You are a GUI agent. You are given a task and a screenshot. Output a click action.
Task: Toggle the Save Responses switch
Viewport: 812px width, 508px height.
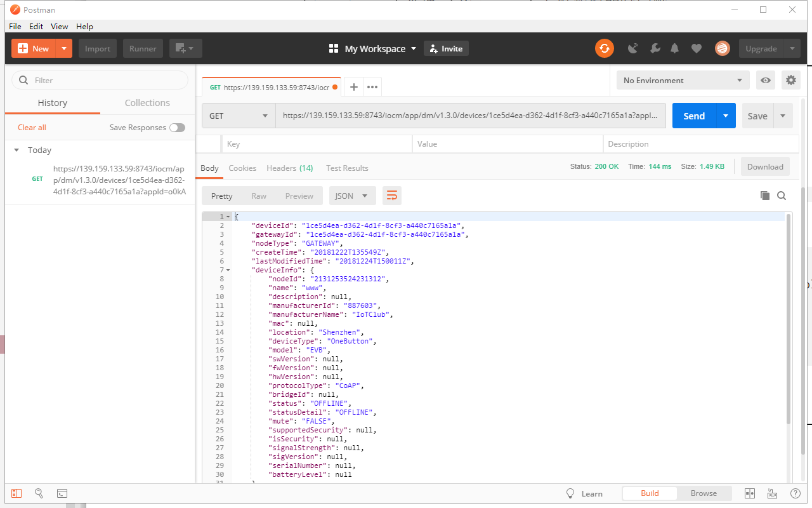(x=177, y=128)
